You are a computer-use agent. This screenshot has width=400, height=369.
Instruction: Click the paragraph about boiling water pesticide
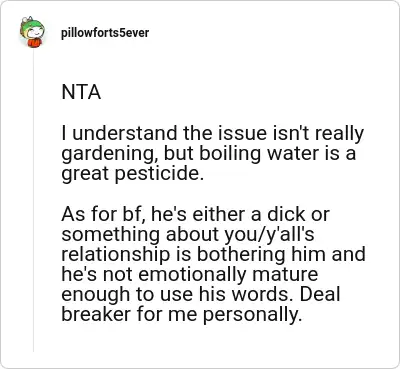click(x=212, y=154)
